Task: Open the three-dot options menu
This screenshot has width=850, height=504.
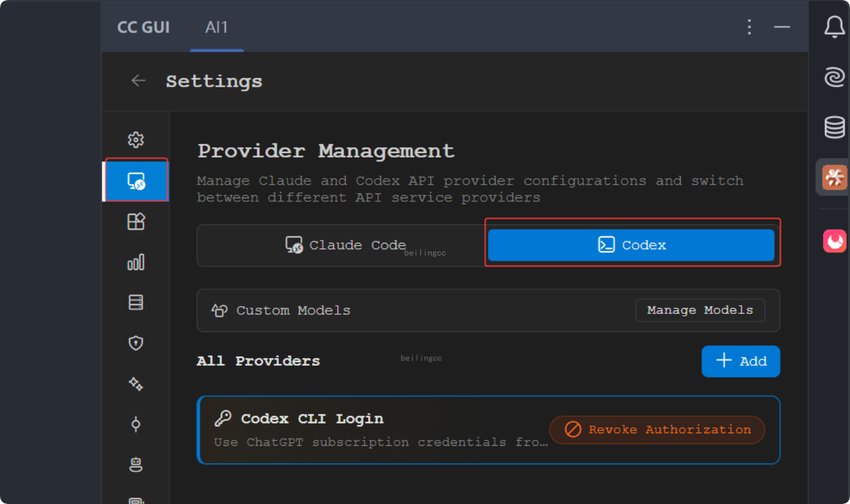Action: (750, 27)
